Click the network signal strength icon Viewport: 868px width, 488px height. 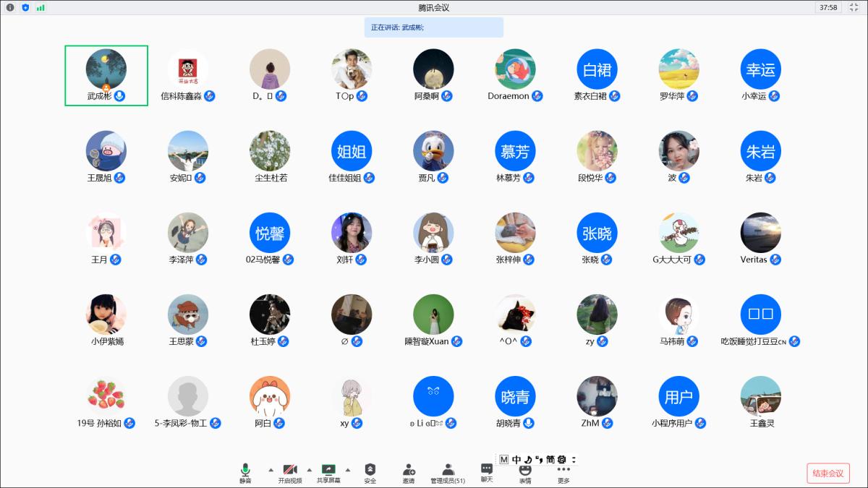41,7
